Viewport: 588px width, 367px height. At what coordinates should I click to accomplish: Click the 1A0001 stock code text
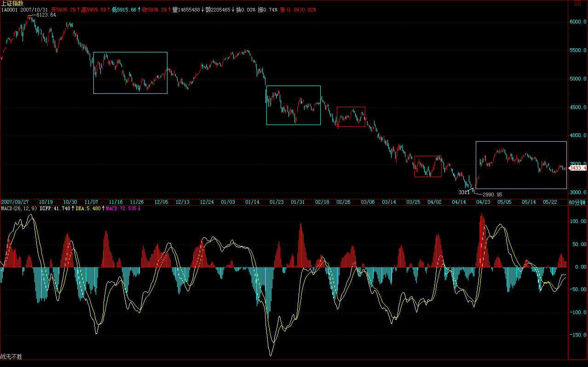10,9
